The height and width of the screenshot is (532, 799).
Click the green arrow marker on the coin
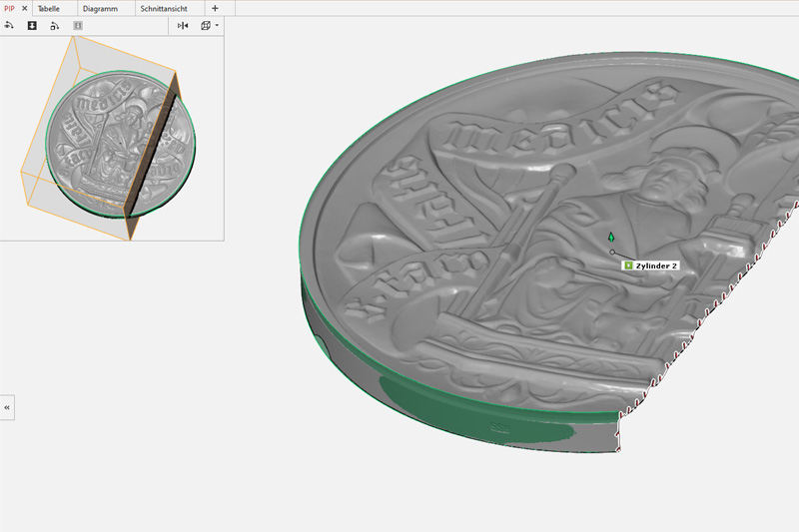coord(610,239)
